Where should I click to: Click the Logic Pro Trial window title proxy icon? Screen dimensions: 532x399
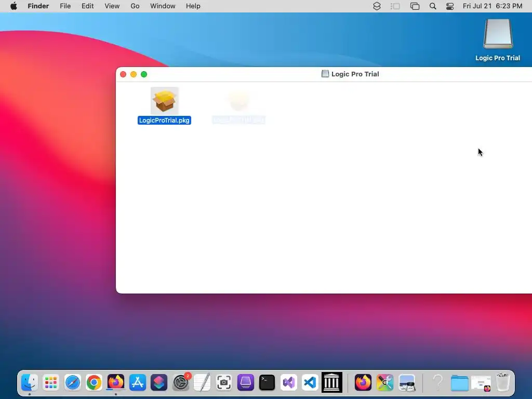coord(325,74)
